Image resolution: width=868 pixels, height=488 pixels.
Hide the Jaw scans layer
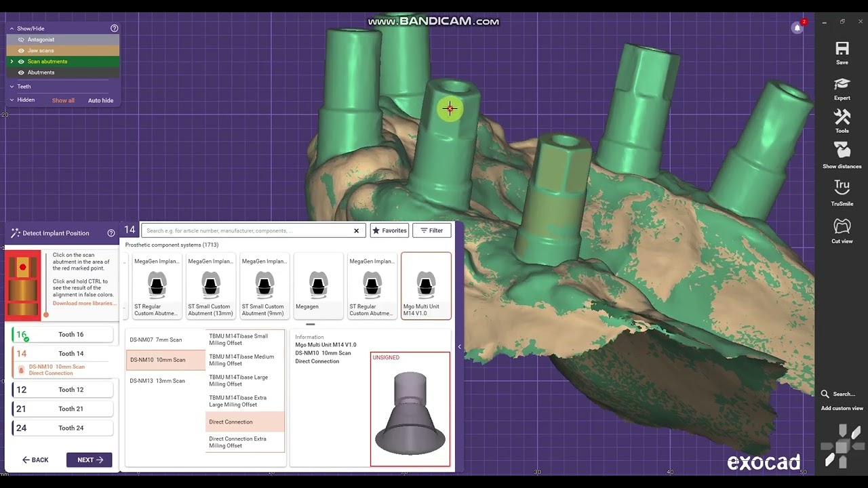[x=21, y=51]
